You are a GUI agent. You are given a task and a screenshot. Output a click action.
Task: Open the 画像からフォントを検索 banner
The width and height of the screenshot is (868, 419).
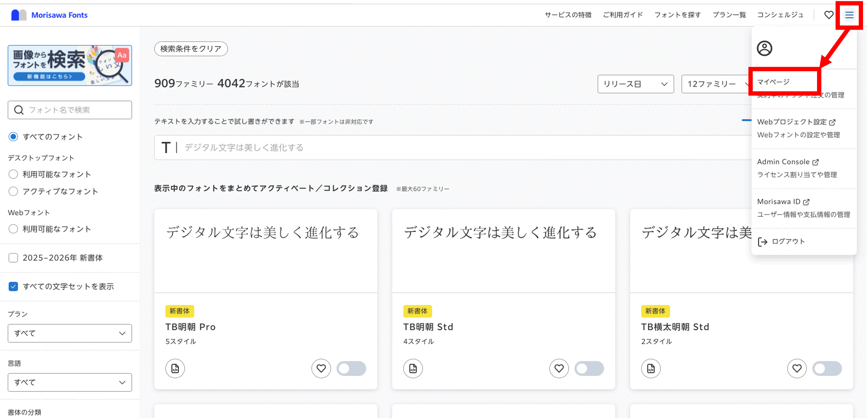click(x=70, y=65)
